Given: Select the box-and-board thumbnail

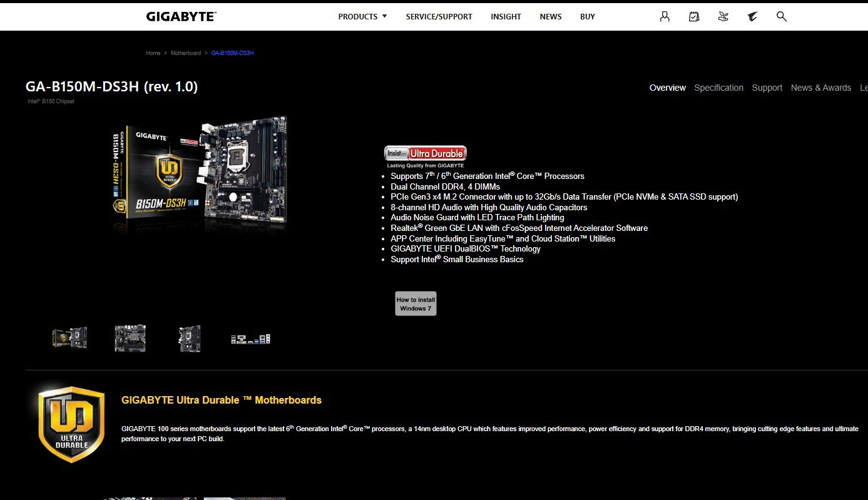Looking at the screenshot, I should tap(69, 338).
